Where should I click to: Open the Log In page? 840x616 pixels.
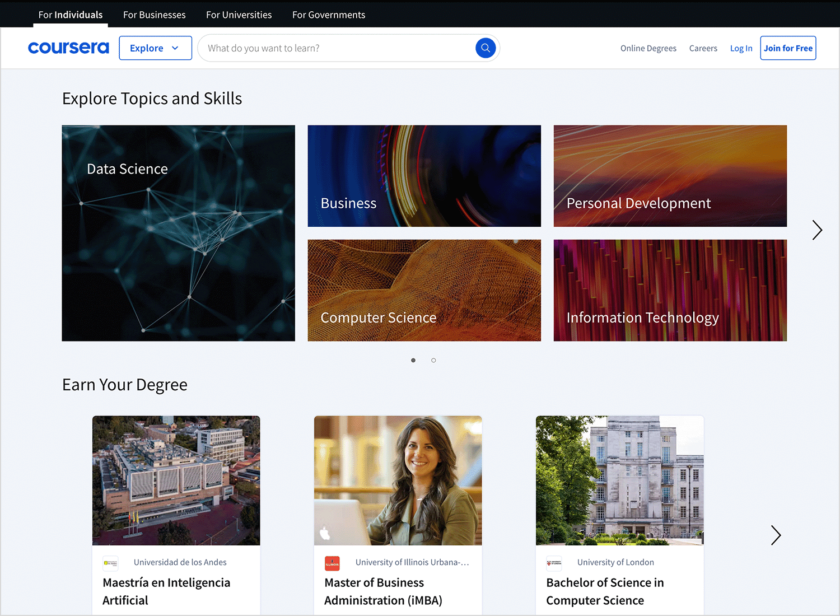741,48
